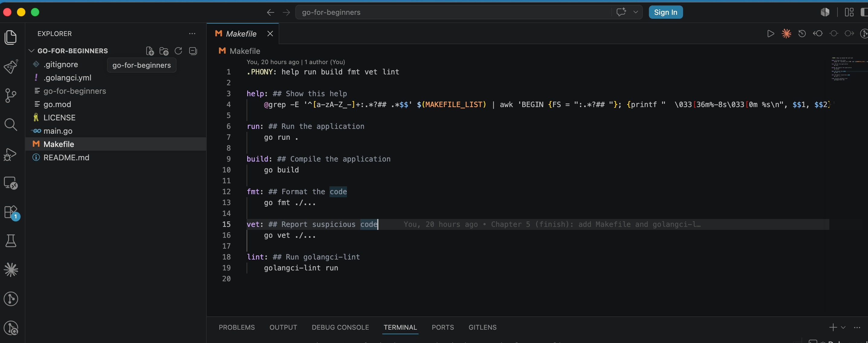Open the Copilot chat icon
This screenshot has width=868, height=343.
click(621, 12)
